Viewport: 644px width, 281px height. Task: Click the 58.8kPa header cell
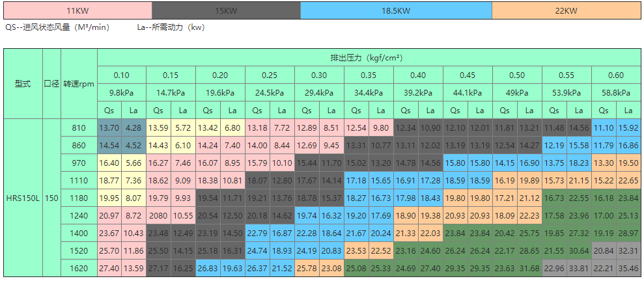[615, 92]
